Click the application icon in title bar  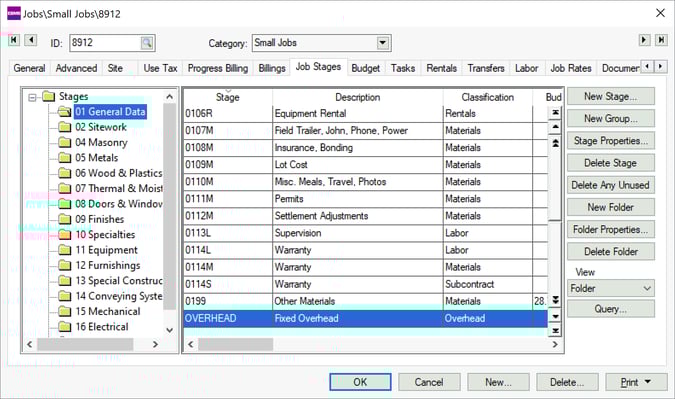click(x=14, y=13)
